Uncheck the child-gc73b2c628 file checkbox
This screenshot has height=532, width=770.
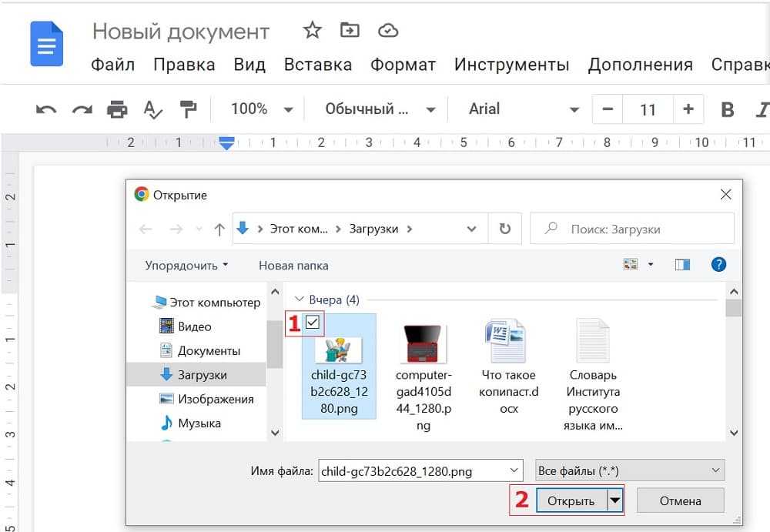click(x=313, y=323)
